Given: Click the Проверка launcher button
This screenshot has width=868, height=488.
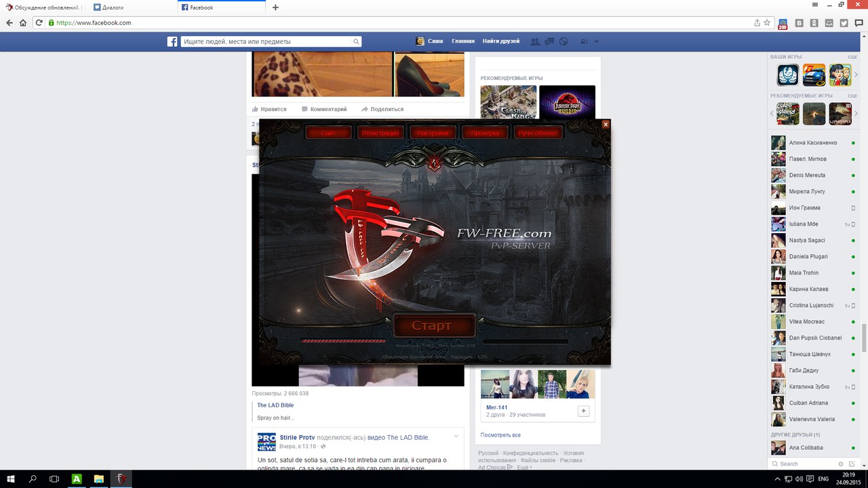Looking at the screenshot, I should pos(486,133).
